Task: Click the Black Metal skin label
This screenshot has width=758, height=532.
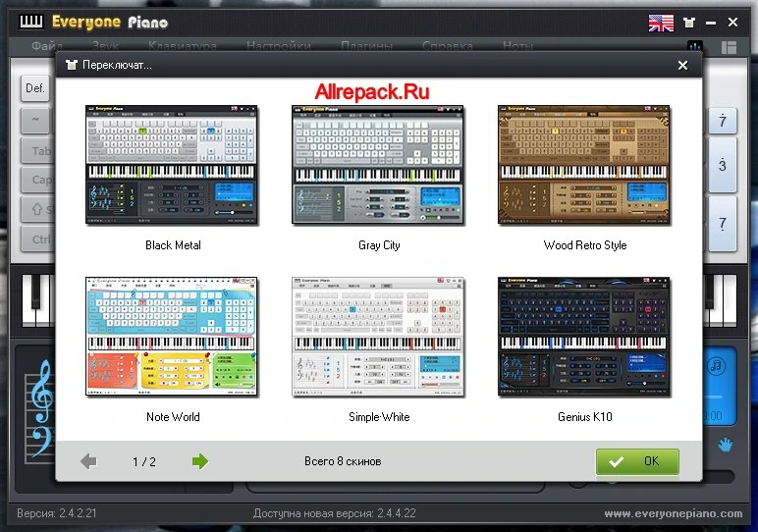Action: [x=173, y=245]
